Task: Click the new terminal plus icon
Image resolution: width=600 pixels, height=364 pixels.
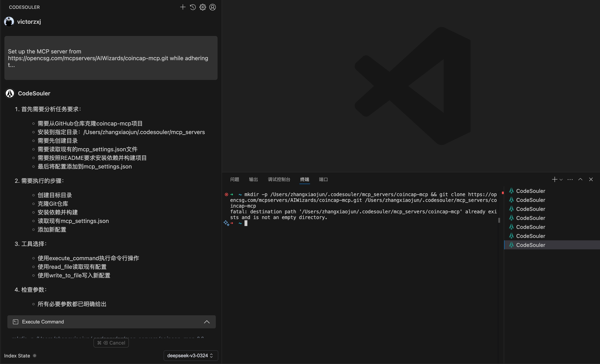Action: tap(555, 180)
